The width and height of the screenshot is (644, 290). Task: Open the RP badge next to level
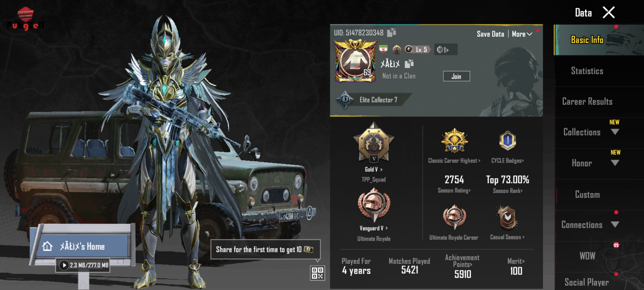(445, 50)
